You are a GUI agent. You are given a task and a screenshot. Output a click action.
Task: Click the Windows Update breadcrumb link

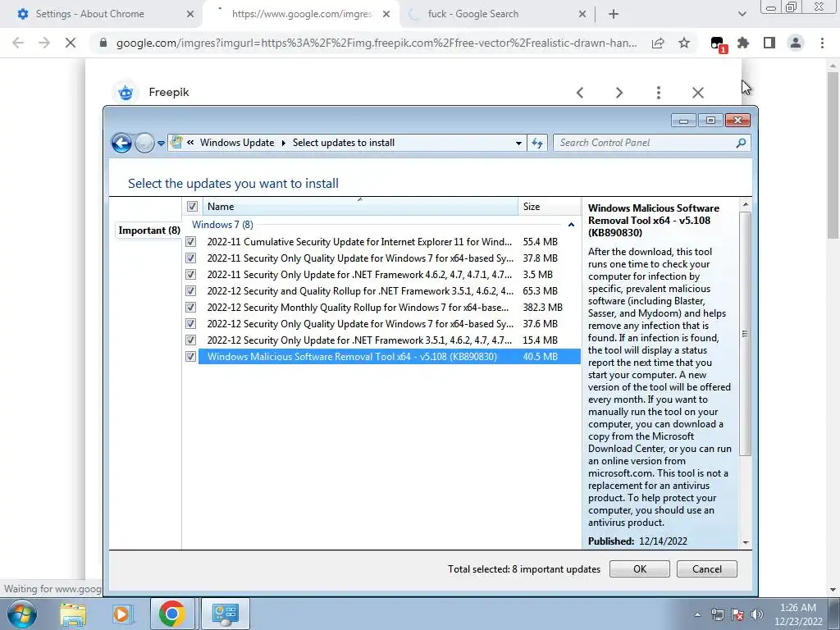click(237, 143)
